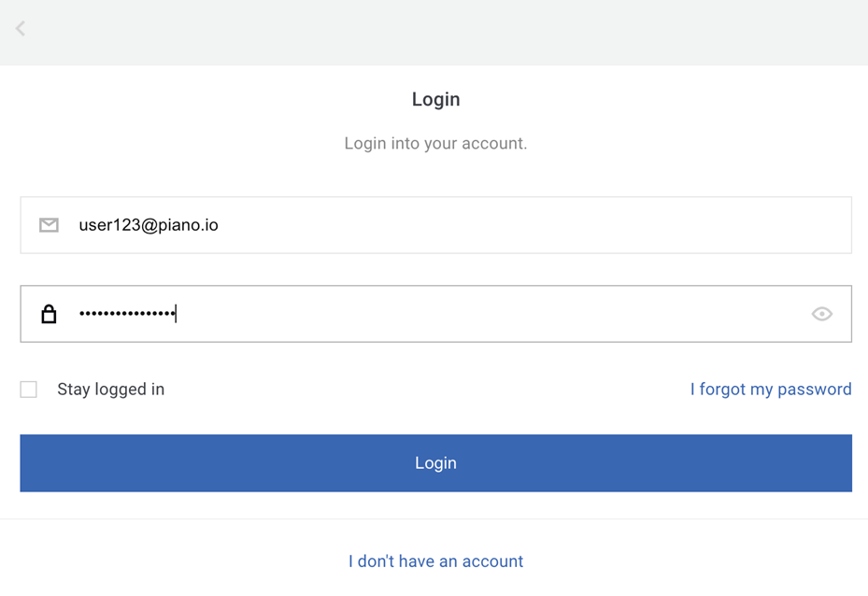Image resolution: width=868 pixels, height=596 pixels.
Task: Click the padlock icon in password field
Action: (x=49, y=314)
